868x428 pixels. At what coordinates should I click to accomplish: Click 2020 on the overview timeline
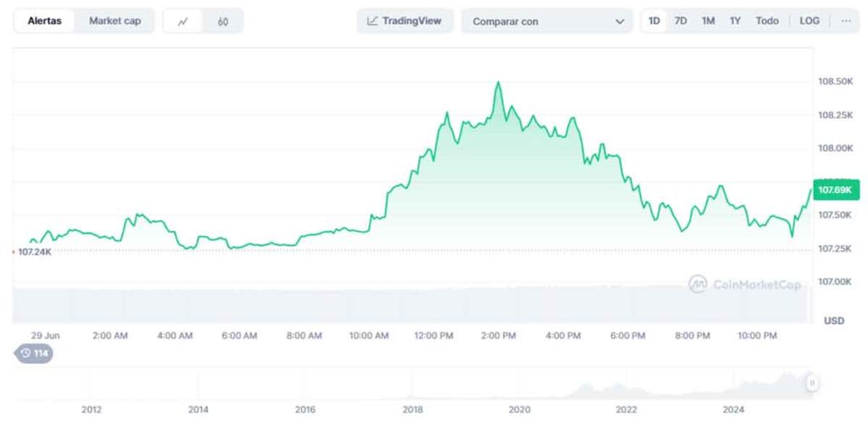pyautogui.click(x=520, y=409)
